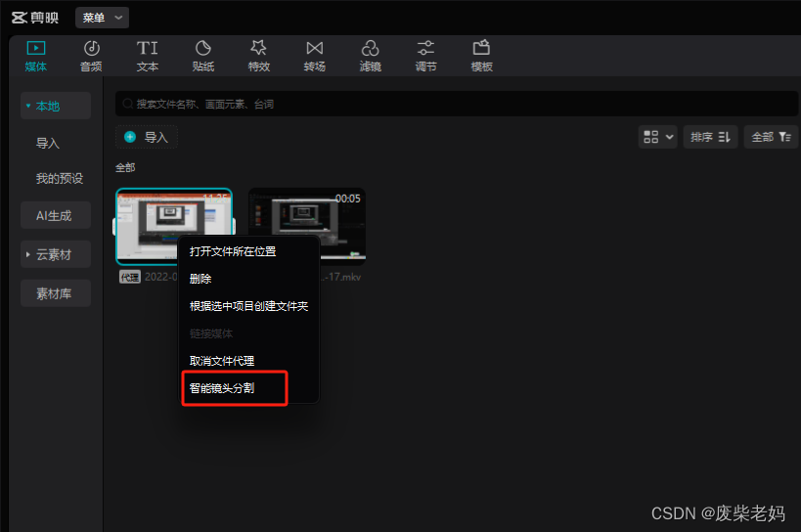The width and height of the screenshot is (801, 532).
Task: Open the 菜单 dropdown menu
Action: click(102, 18)
